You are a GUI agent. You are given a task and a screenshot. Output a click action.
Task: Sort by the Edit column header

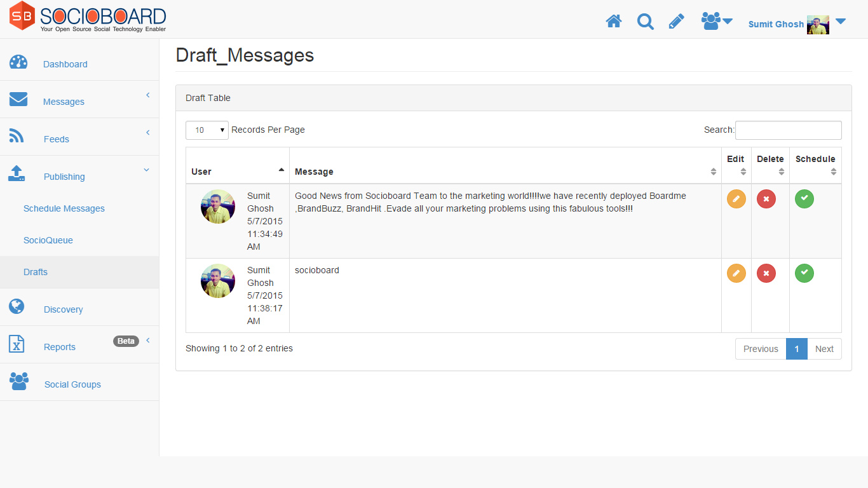736,165
